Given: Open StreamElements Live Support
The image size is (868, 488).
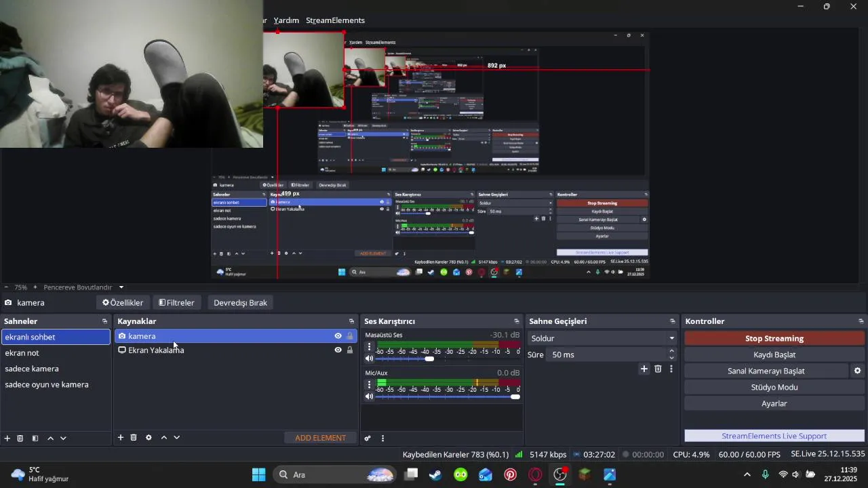Looking at the screenshot, I should (x=774, y=436).
